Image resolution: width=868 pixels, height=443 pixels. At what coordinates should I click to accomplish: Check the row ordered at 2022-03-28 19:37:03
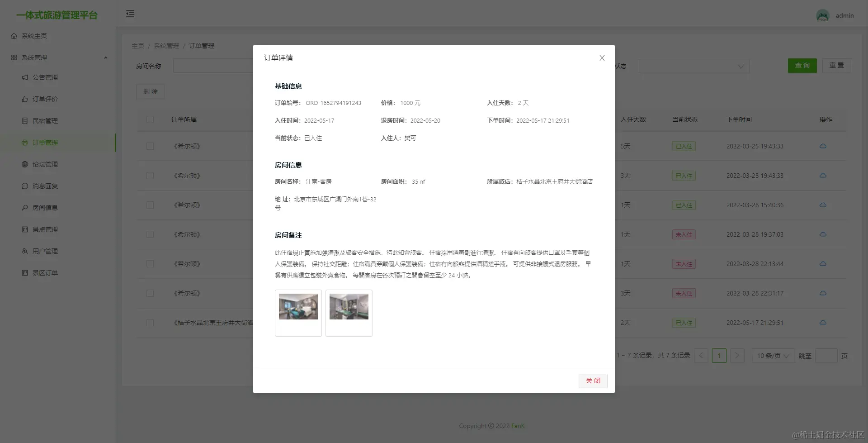(150, 234)
